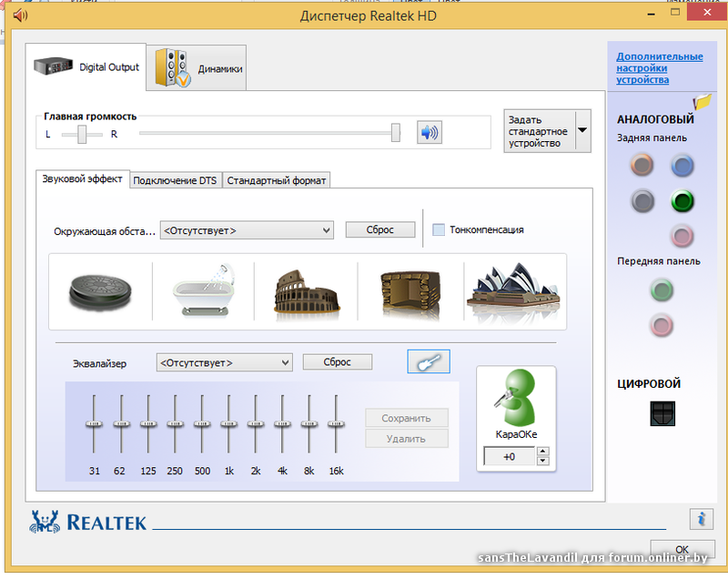Click the pink rear panel jack
The image size is (728, 579).
682,236
